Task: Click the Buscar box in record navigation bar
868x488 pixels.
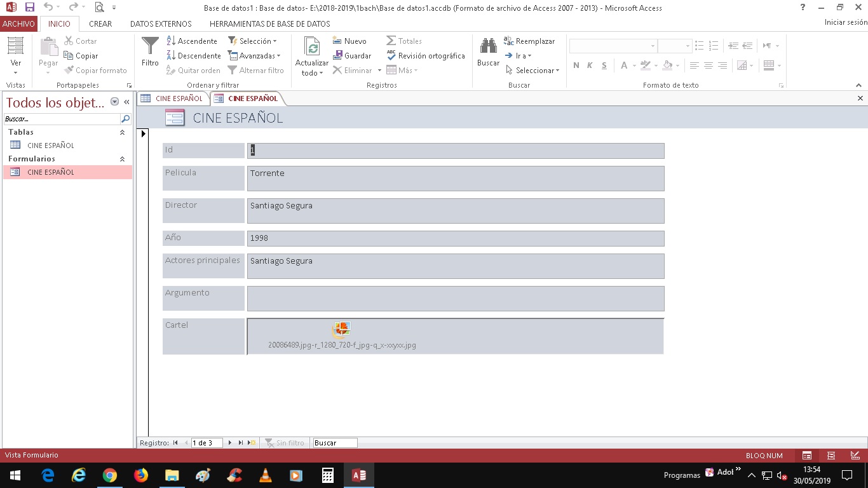Action: (x=335, y=443)
